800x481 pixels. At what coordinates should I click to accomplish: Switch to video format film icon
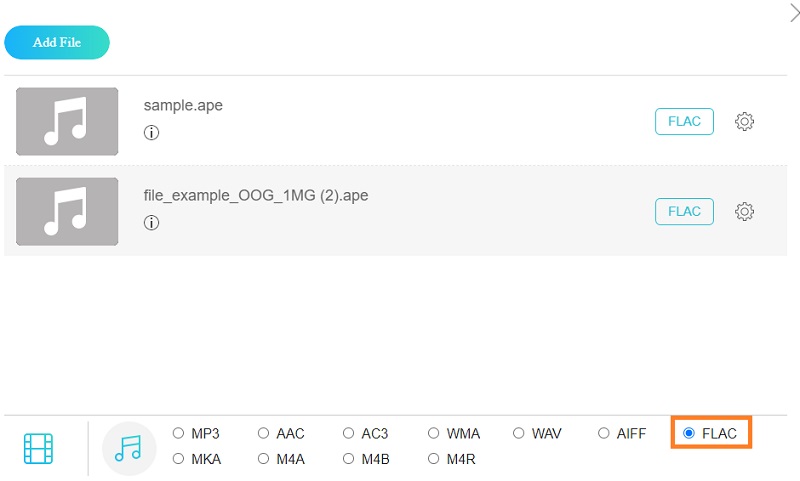(x=39, y=448)
